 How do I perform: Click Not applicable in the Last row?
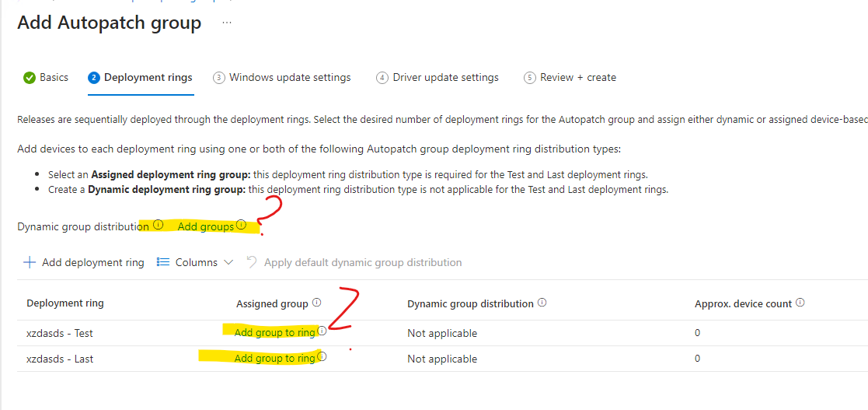(442, 359)
